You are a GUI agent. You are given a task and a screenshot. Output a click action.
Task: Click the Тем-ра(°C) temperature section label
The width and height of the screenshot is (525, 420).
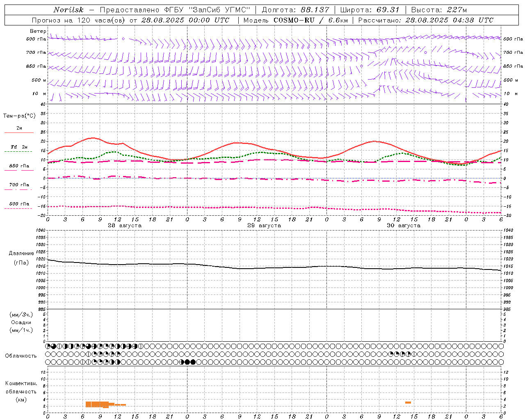19,116
